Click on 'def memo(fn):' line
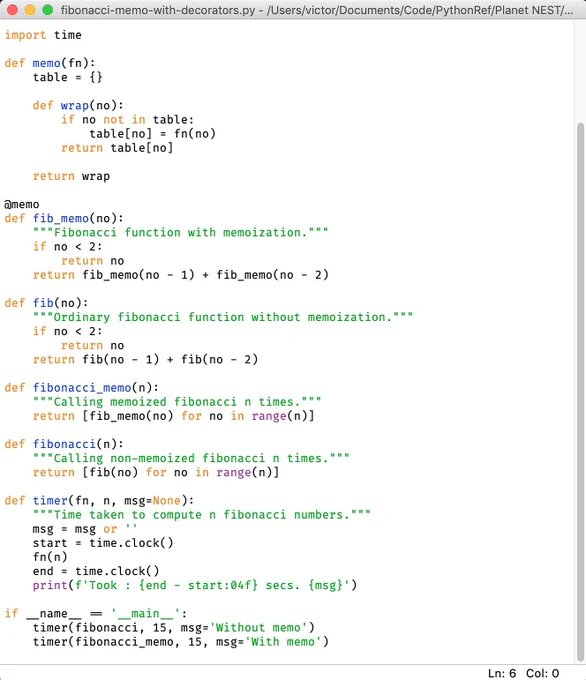This screenshot has height=680, width=586. pyautogui.click(x=50, y=63)
